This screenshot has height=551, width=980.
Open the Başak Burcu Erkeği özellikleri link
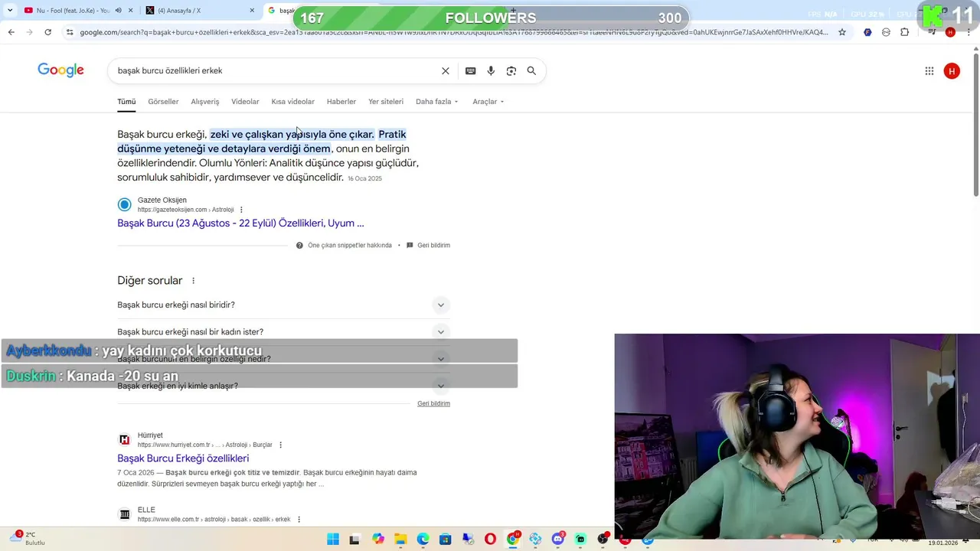coord(183,458)
